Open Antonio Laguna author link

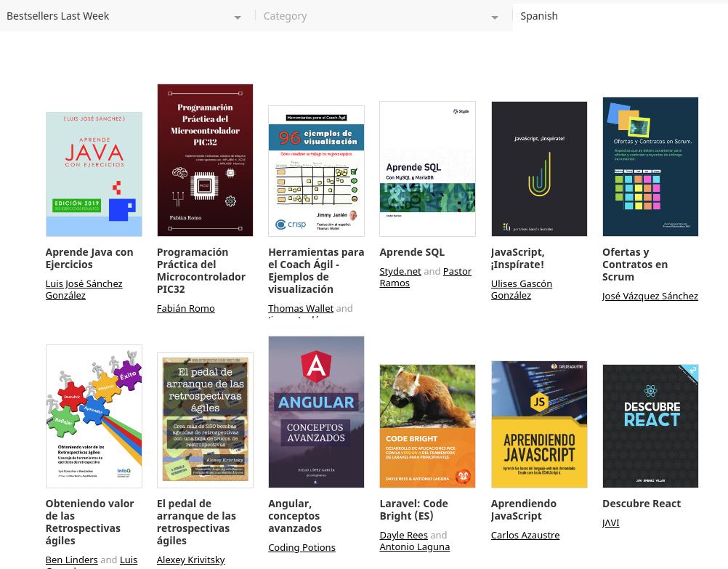[415, 547]
